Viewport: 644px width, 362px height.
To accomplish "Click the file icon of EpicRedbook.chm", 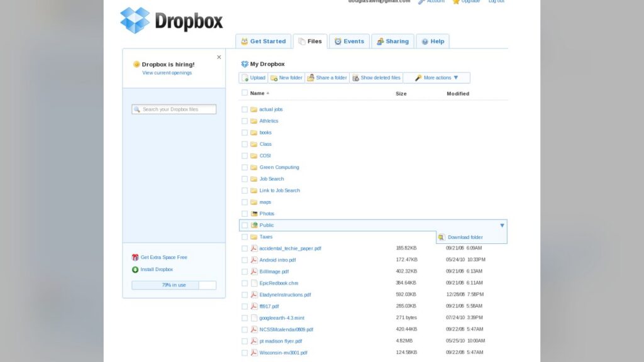I will tap(254, 283).
